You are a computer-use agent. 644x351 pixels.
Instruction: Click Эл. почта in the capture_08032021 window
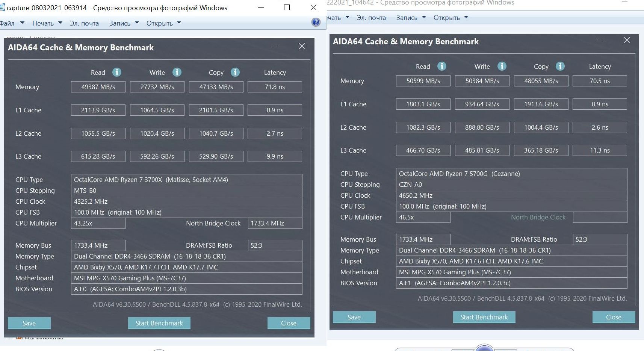[84, 23]
